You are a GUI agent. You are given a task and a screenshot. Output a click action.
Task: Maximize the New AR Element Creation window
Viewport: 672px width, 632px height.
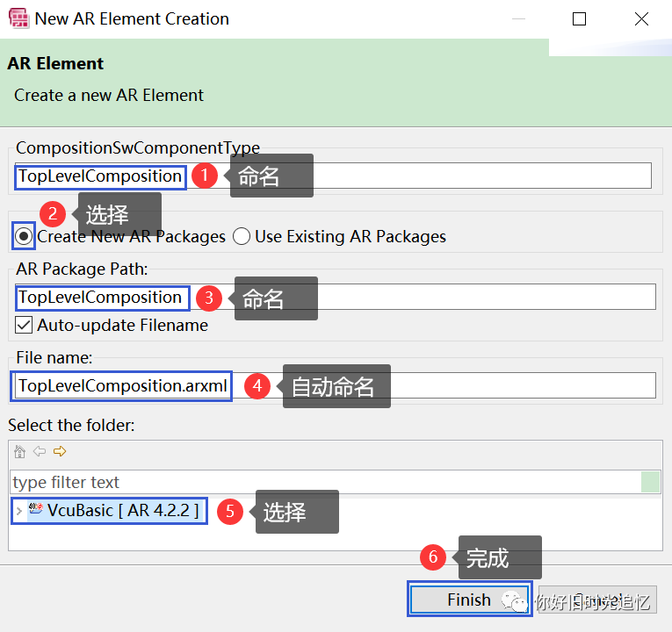pos(580,18)
